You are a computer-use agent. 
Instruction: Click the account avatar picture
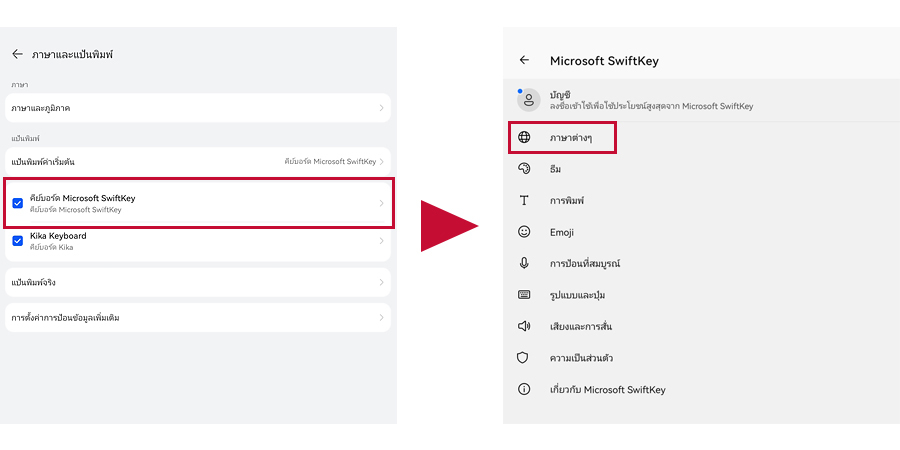click(528, 100)
